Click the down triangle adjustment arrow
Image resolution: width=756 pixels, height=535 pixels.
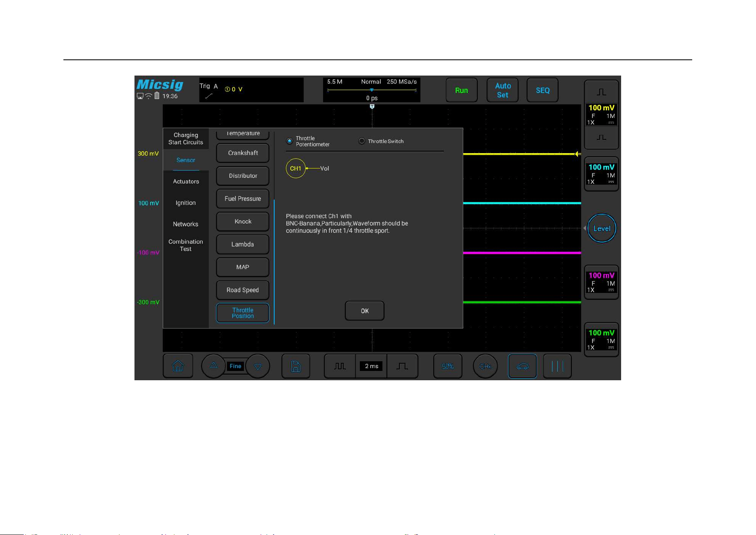(x=258, y=366)
